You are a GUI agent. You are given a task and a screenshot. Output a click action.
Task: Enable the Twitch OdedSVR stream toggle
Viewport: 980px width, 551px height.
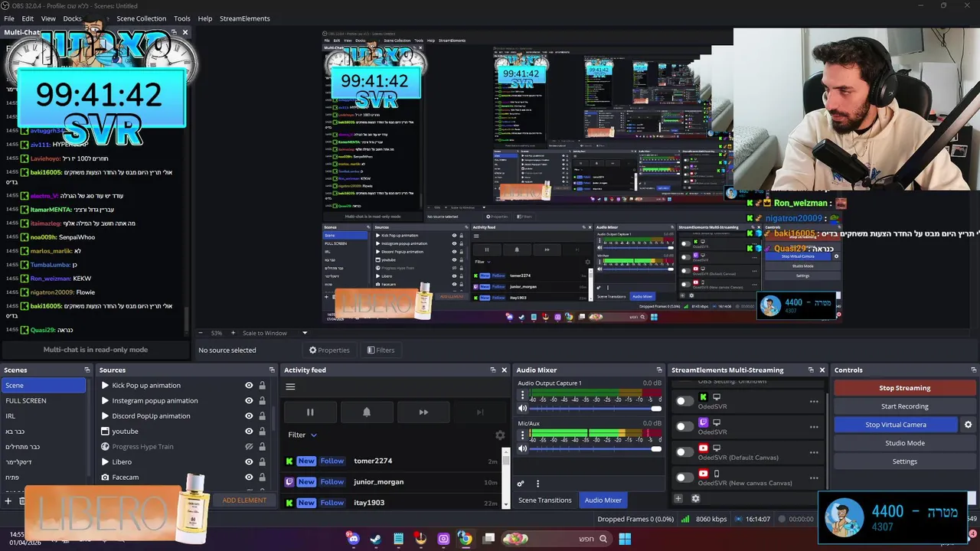[684, 426]
